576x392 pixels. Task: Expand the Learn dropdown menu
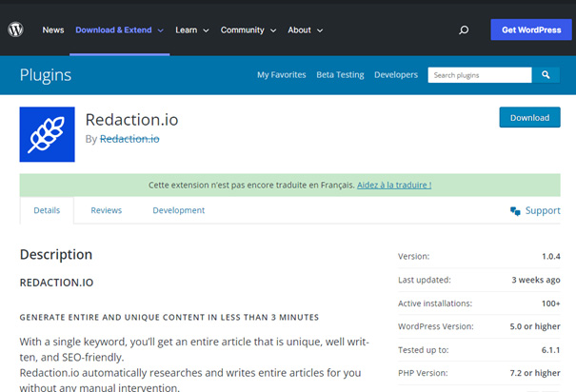pyautogui.click(x=191, y=30)
